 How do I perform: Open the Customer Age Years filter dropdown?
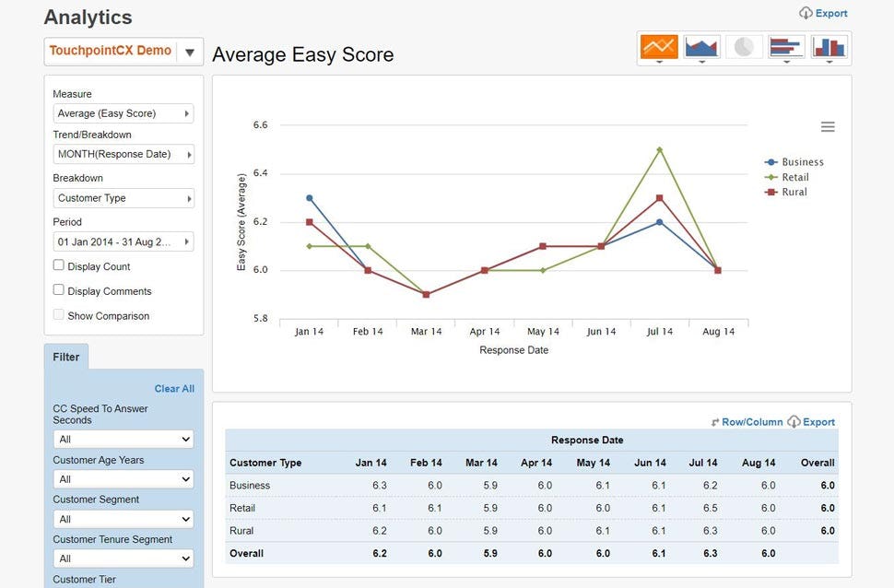(x=123, y=478)
